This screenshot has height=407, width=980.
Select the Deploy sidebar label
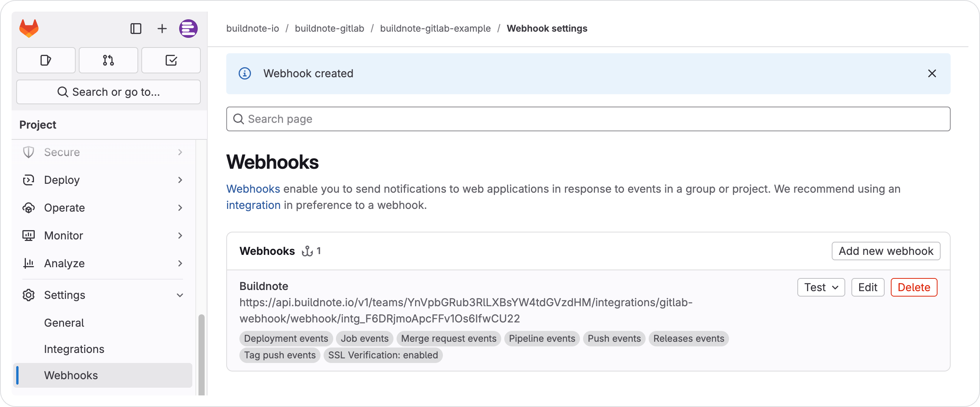pos(62,180)
